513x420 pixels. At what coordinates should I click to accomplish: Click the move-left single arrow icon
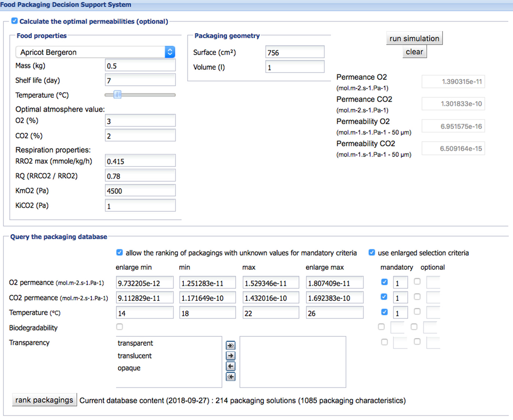tap(230, 366)
